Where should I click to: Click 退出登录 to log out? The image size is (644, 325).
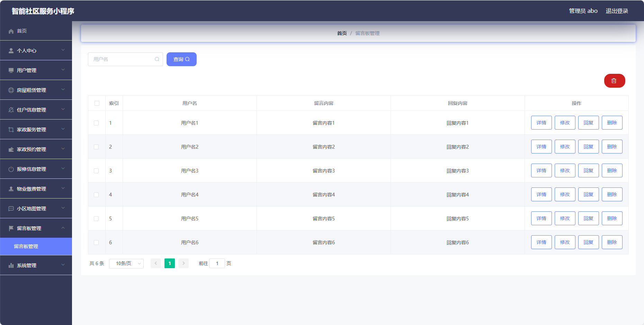click(x=617, y=11)
